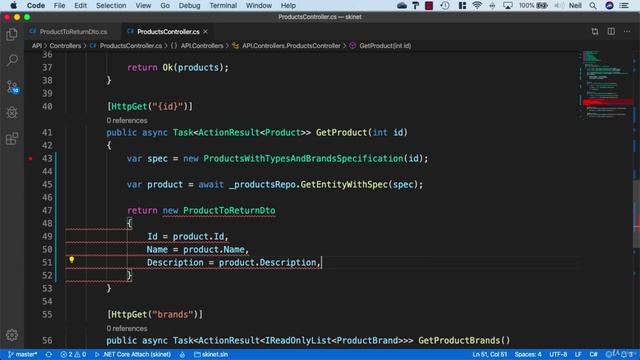Viewport: 640px width, 360px height.
Task: Open the Extensions view in activity bar
Action: pos(12,139)
